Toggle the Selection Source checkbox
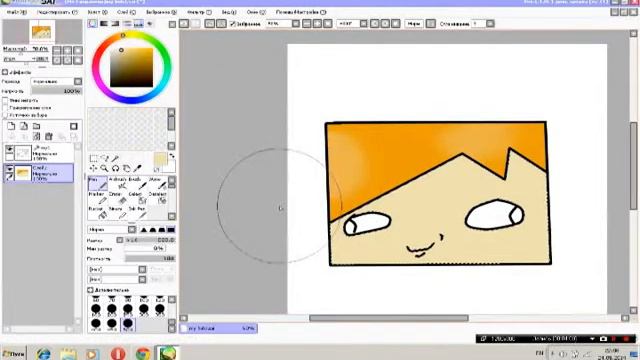 pyautogui.click(x=5, y=115)
